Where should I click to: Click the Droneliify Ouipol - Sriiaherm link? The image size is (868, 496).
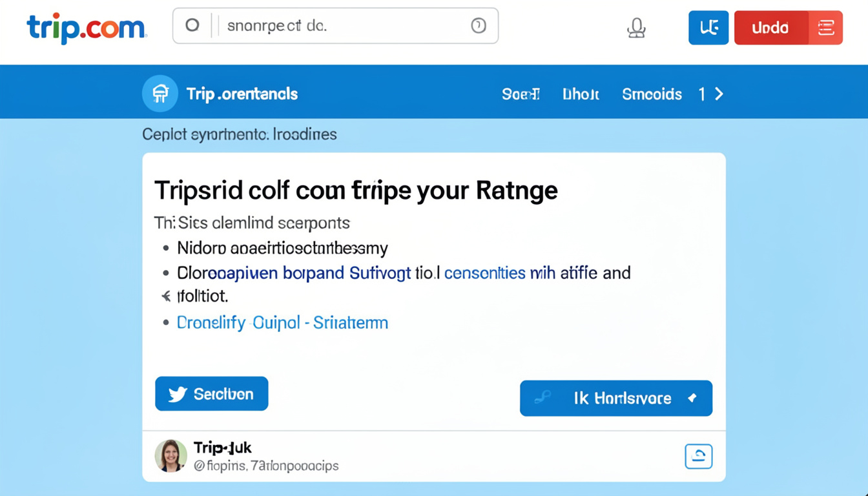[x=282, y=322]
